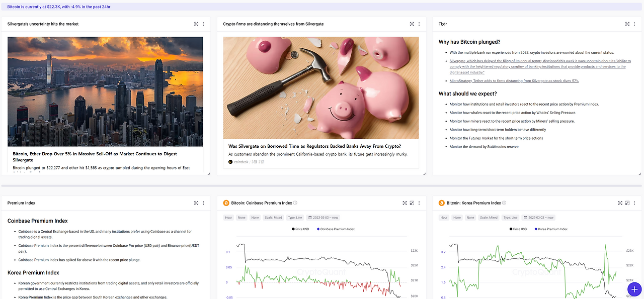Viewport: 644px width, 299px height.
Task: Expand the Premium Index text panel fullscreen
Action: pos(196,203)
